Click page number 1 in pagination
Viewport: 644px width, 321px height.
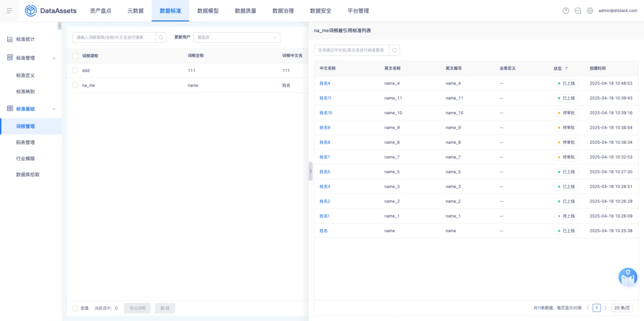pos(596,308)
